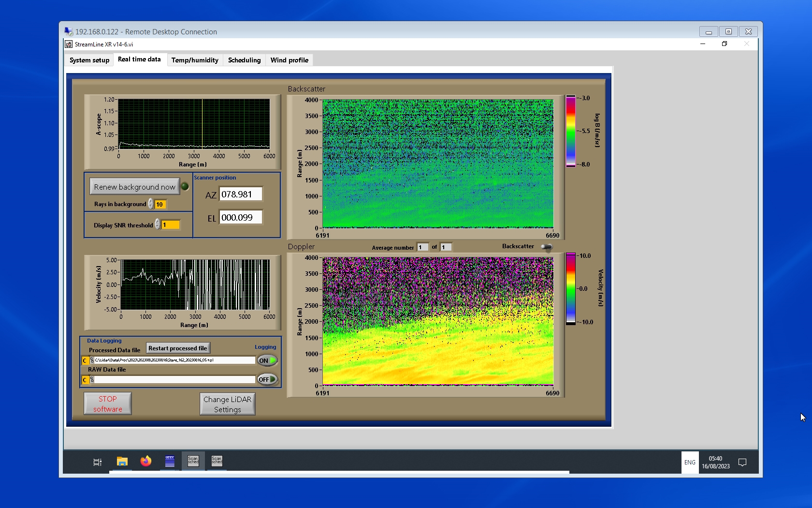Launch Firefox from the taskbar
812x508 pixels.
[145, 462]
